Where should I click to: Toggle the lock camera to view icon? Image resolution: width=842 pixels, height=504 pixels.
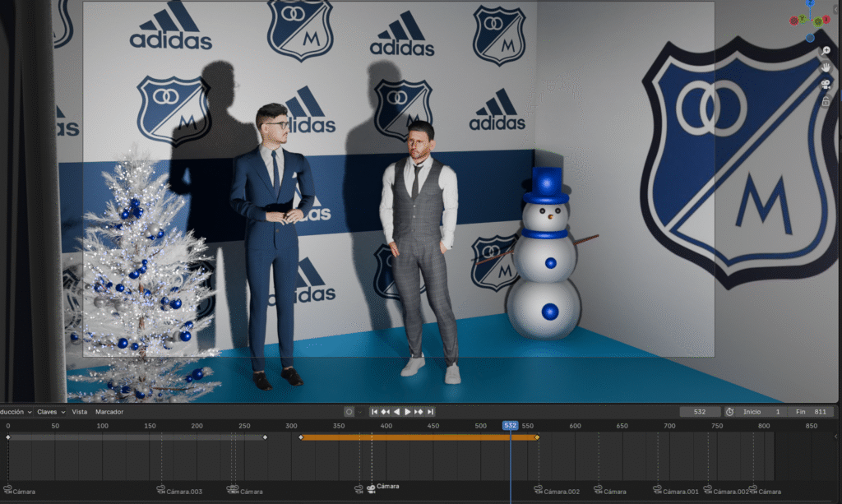click(x=826, y=102)
